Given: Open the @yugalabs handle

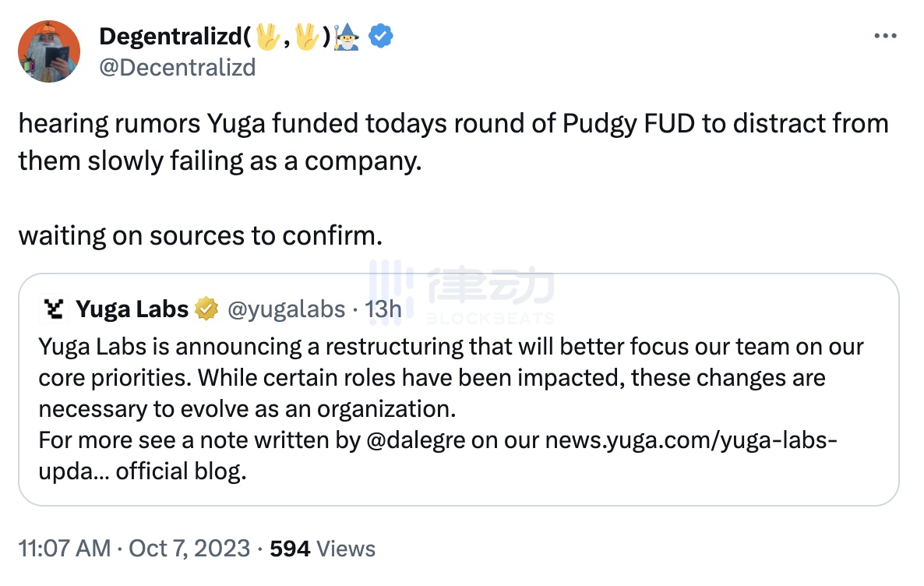Looking at the screenshot, I should pos(285,309).
